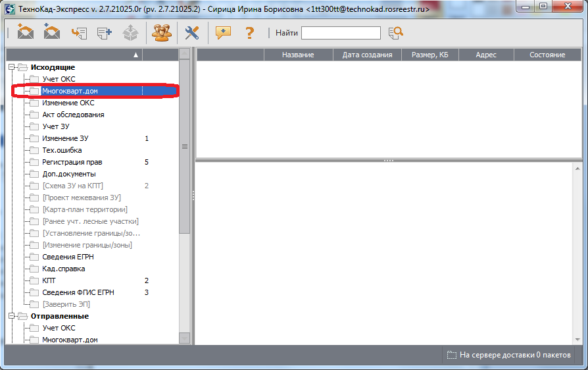Click the search magnifier icon beside Найти
The width and height of the screenshot is (588, 370).
(x=395, y=33)
